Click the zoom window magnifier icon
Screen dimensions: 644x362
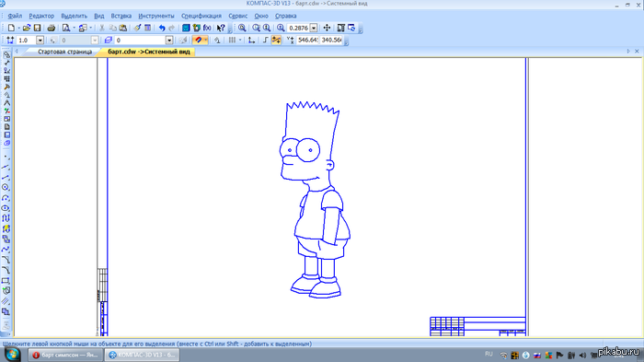[x=242, y=28]
